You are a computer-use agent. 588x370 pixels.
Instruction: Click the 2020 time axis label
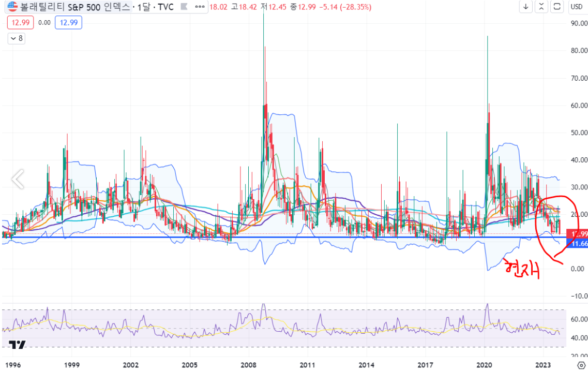pyautogui.click(x=484, y=365)
